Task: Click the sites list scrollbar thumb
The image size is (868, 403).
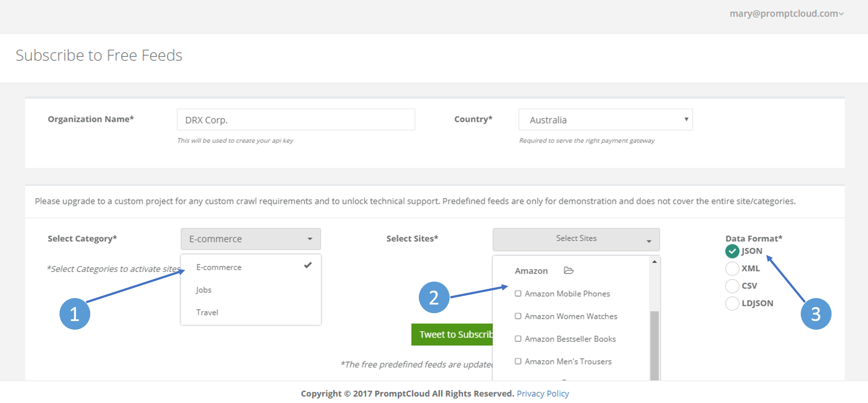Action: click(x=654, y=345)
